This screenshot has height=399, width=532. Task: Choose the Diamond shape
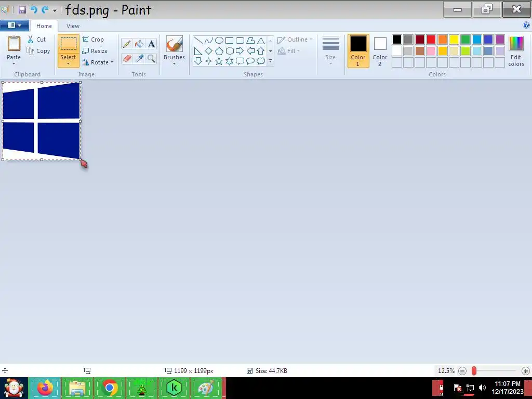209,51
